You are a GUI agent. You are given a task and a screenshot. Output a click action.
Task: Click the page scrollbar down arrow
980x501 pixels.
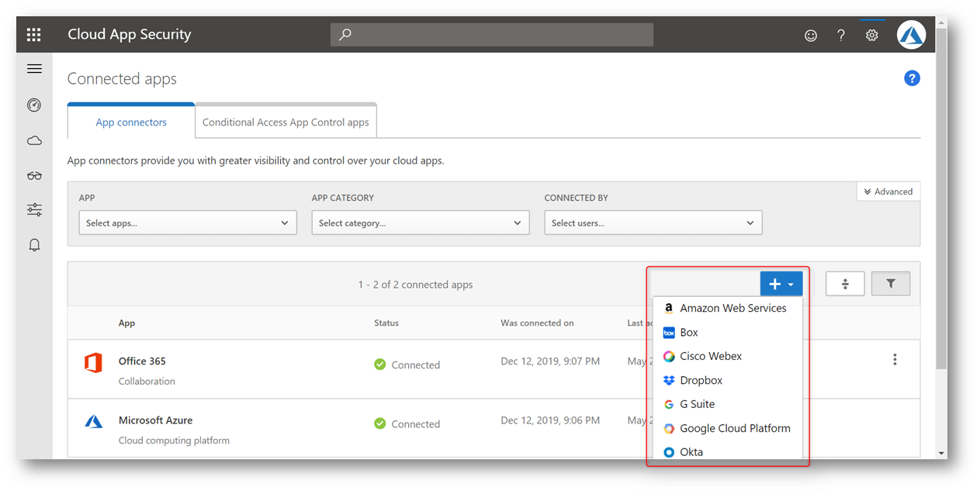(x=941, y=453)
